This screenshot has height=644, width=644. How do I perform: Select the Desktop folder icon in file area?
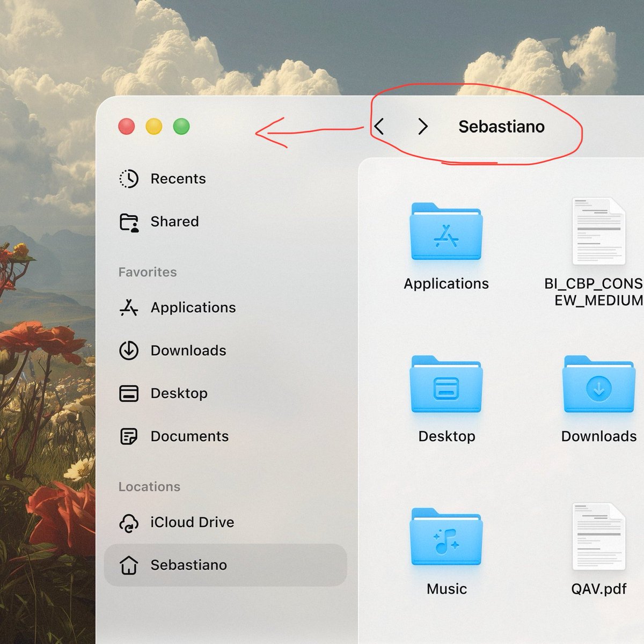(x=447, y=384)
